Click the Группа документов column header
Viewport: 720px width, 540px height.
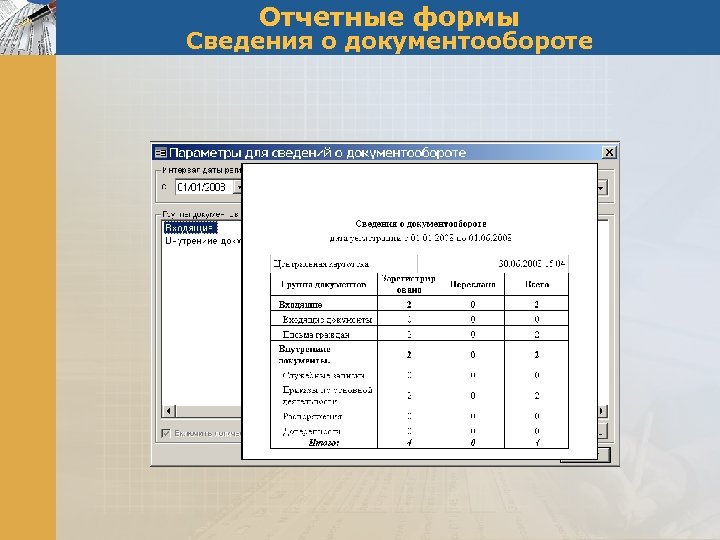tap(324, 284)
